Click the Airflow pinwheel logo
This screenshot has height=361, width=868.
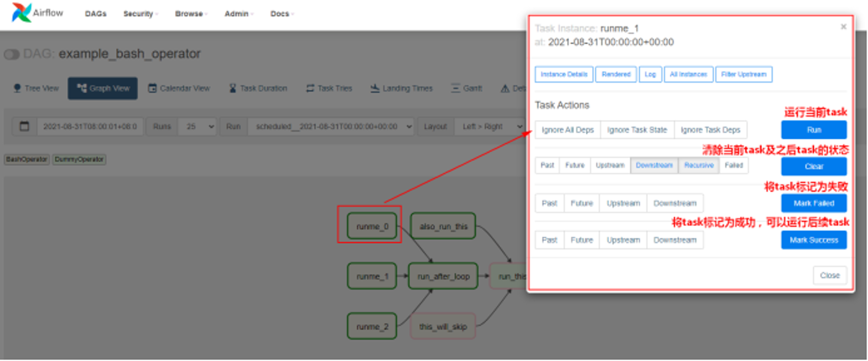tap(21, 12)
